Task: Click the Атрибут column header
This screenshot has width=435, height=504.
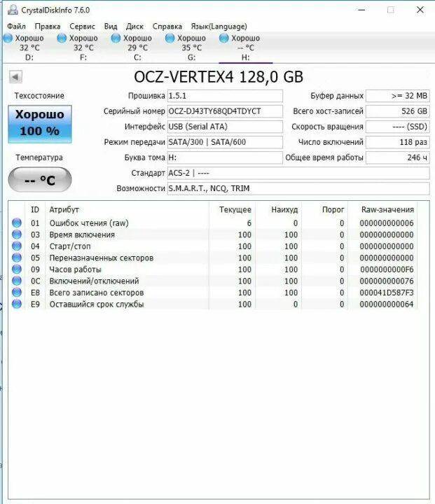Action: tap(127, 209)
